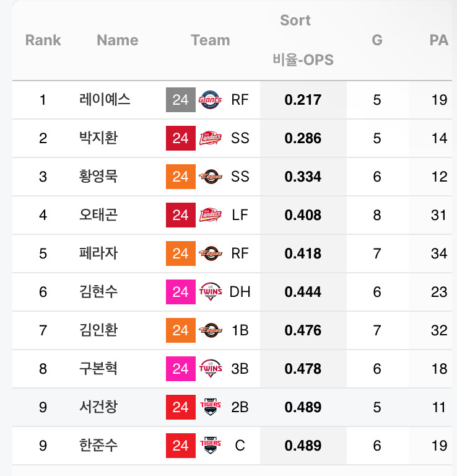
Task: Click the Tigers logo in 한준수 row
Action: click(211, 446)
